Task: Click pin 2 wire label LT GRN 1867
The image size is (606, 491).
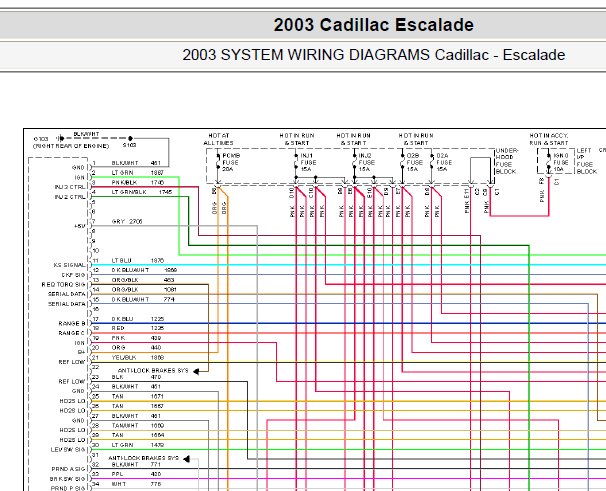Action: coord(138,173)
